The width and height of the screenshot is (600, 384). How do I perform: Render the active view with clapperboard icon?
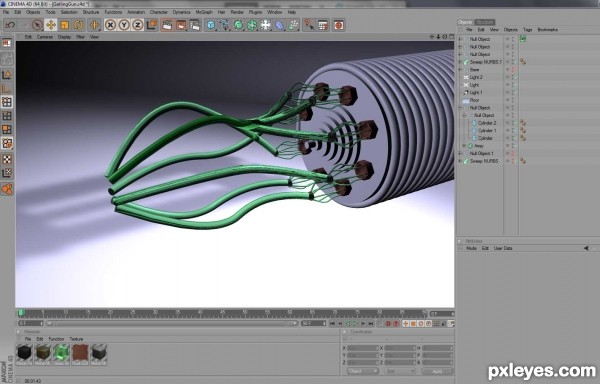coord(167,25)
